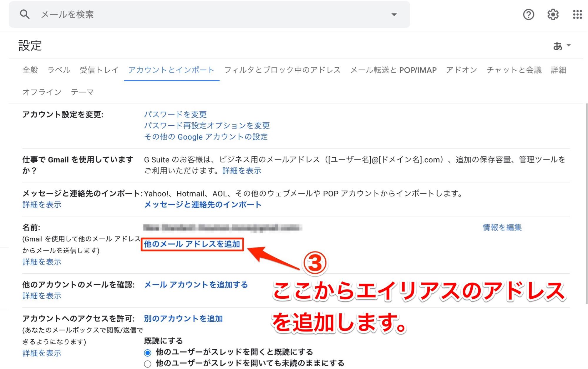Click 詳細を表示 under 他のアカウントのメールを確認
The height and width of the screenshot is (369, 588).
pos(42,296)
